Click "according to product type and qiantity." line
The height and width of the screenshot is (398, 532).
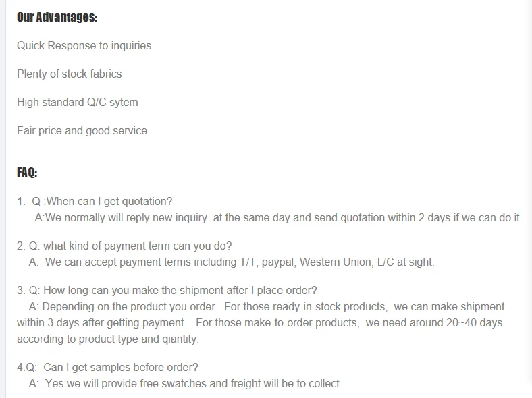click(108, 339)
